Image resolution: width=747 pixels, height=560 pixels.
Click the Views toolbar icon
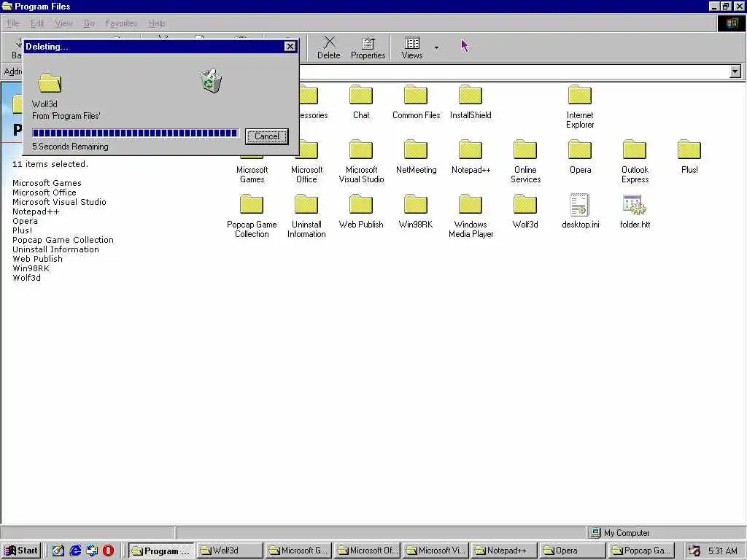coord(412,47)
